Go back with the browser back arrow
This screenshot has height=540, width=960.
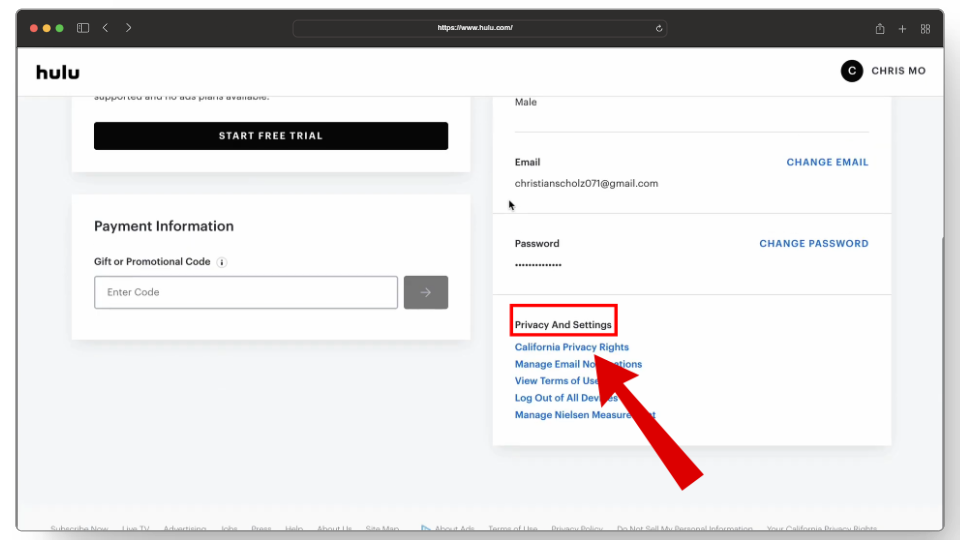105,28
